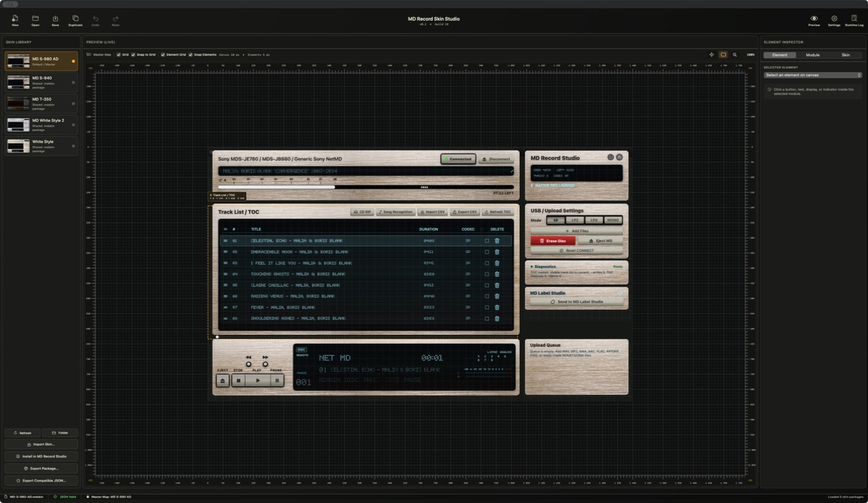Click trash icon for track 03
The width and height of the screenshot is (868, 503).
point(497,263)
